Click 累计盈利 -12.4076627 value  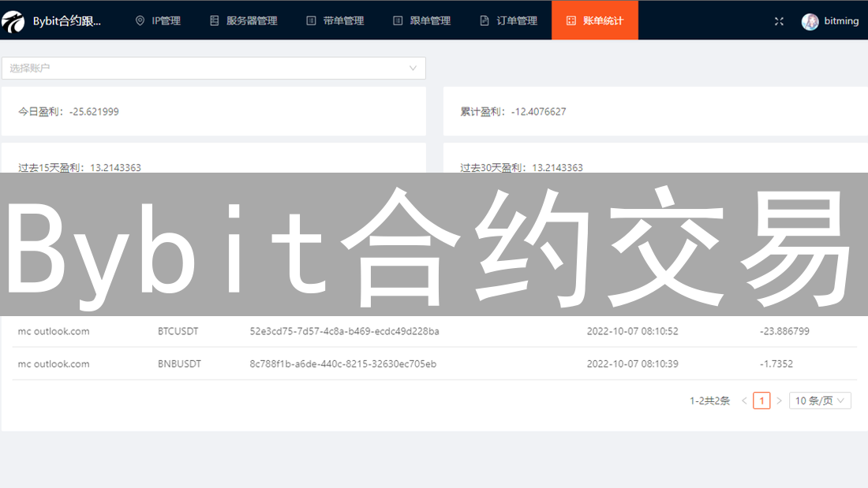pyautogui.click(x=539, y=112)
